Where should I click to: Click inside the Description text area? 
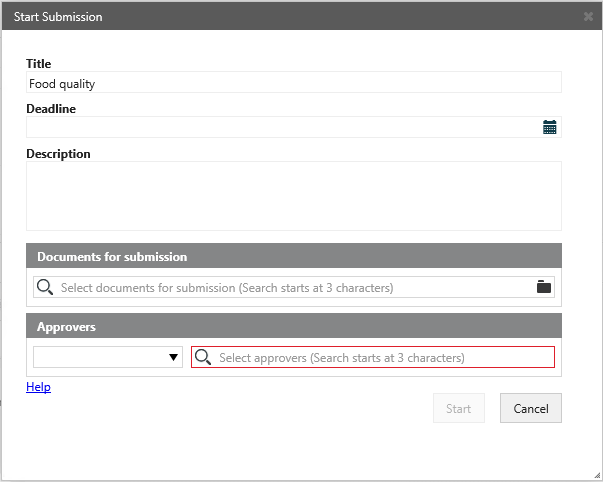coord(293,196)
